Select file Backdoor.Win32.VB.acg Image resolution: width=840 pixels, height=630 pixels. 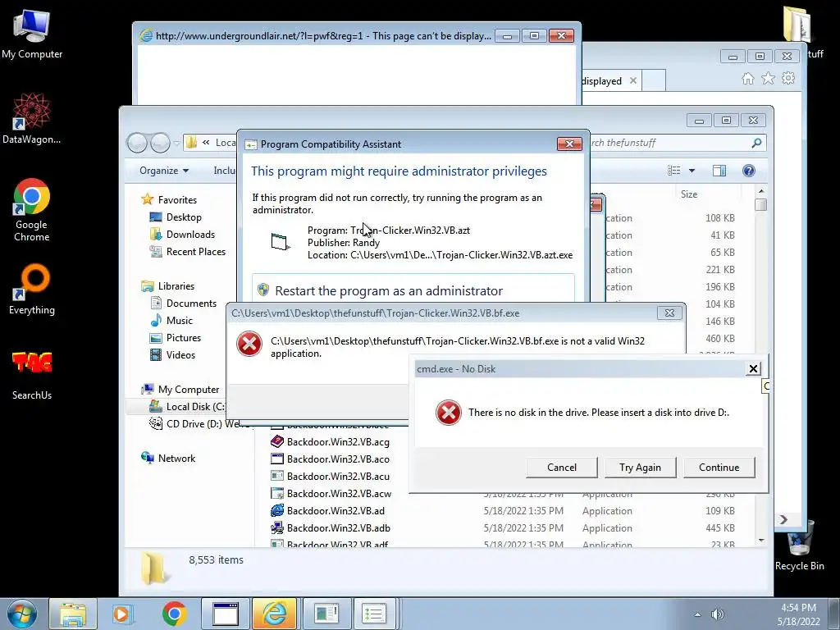tap(338, 442)
